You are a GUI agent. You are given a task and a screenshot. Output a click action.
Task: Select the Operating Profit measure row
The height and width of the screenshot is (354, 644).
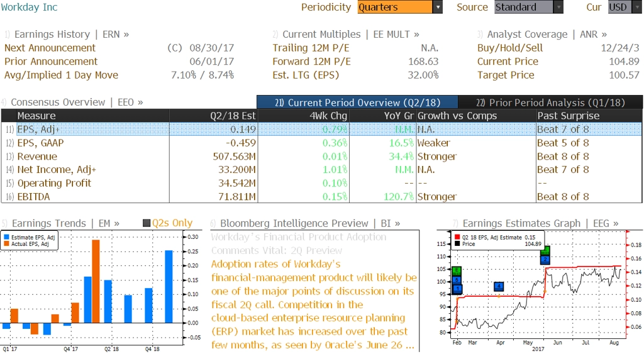click(x=321, y=183)
